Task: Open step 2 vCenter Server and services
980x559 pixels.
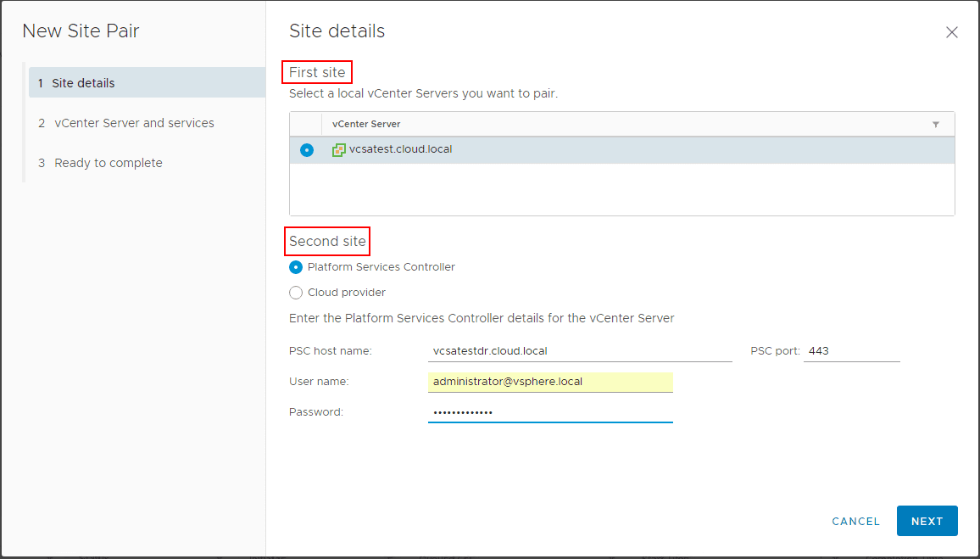Action: [x=134, y=123]
